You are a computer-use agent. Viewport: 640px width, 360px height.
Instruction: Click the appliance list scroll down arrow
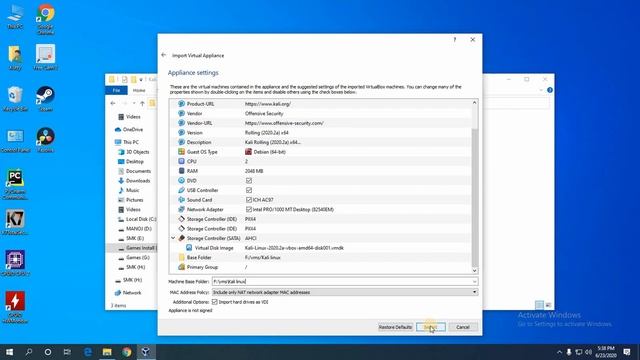pos(474,270)
